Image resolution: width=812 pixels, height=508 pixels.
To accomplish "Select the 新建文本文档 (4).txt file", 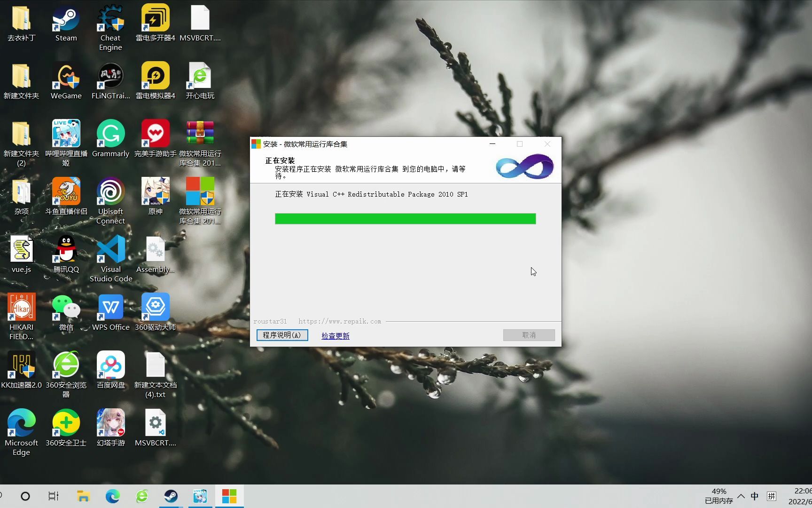I will click(155, 375).
